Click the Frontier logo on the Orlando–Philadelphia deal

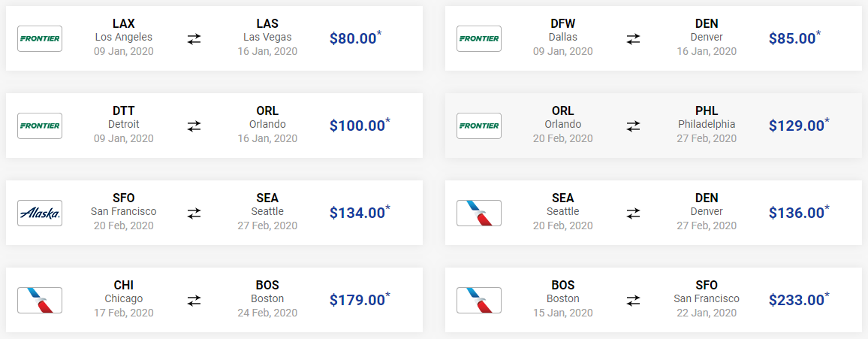coord(479,126)
